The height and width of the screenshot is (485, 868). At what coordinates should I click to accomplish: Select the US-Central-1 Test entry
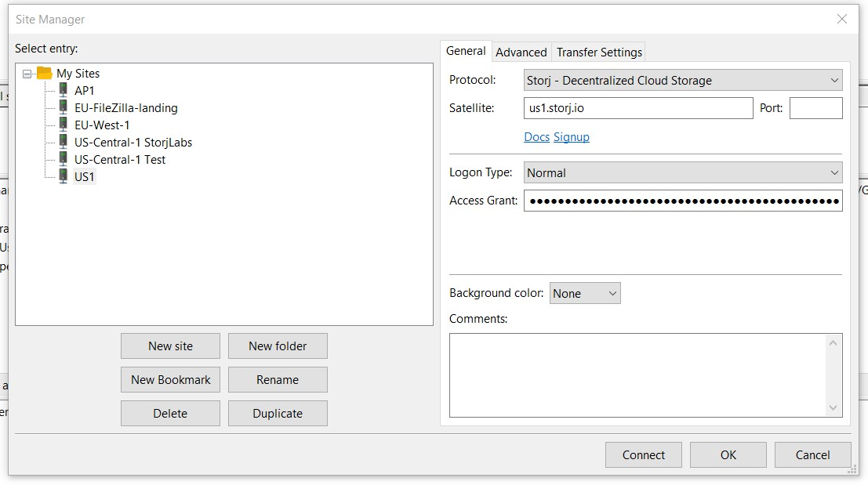120,159
